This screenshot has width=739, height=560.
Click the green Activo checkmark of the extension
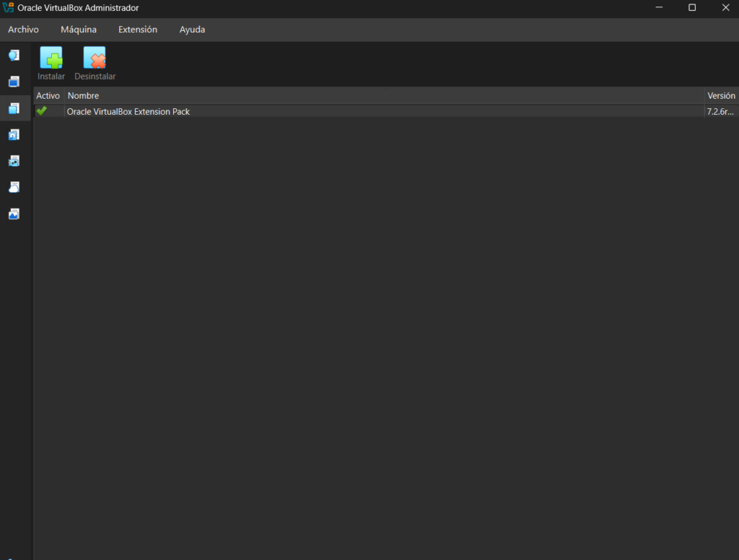[x=42, y=111]
